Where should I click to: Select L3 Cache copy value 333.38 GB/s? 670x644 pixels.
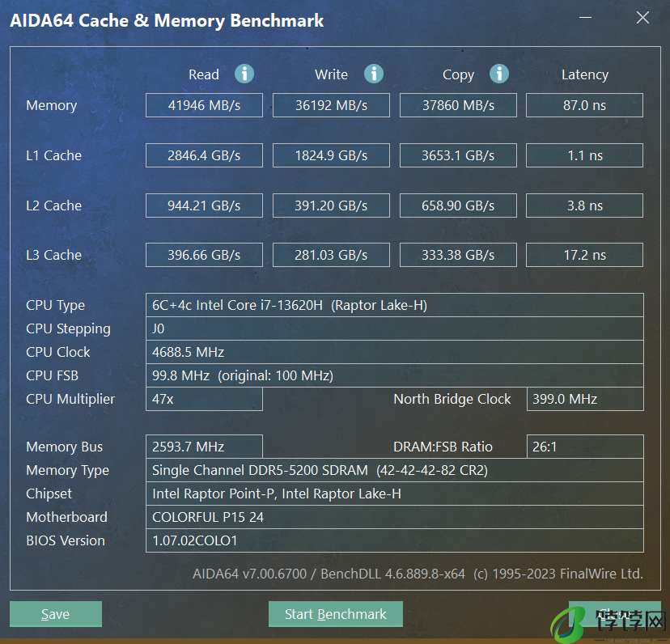[x=458, y=255]
